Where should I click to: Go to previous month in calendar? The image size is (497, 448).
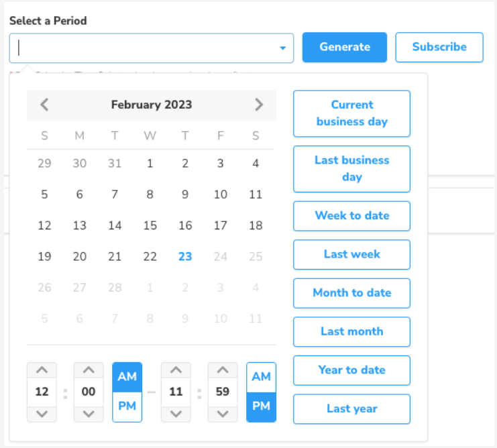(44, 105)
